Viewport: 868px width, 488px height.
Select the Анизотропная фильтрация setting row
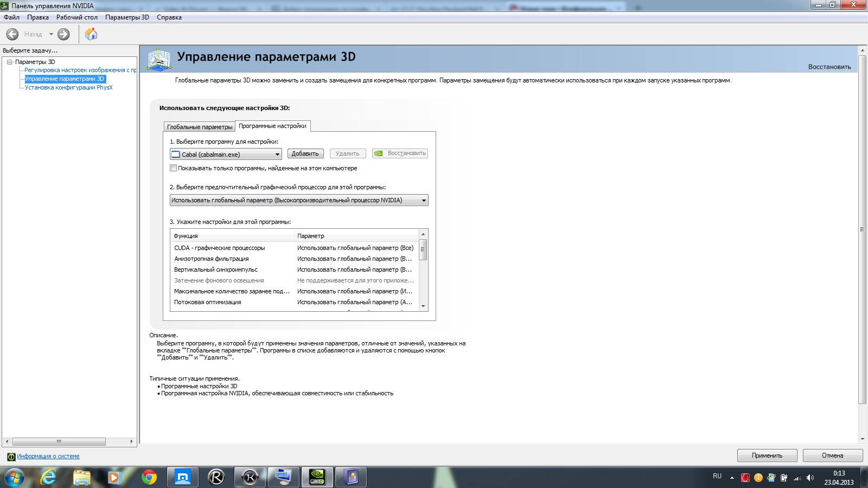point(295,259)
